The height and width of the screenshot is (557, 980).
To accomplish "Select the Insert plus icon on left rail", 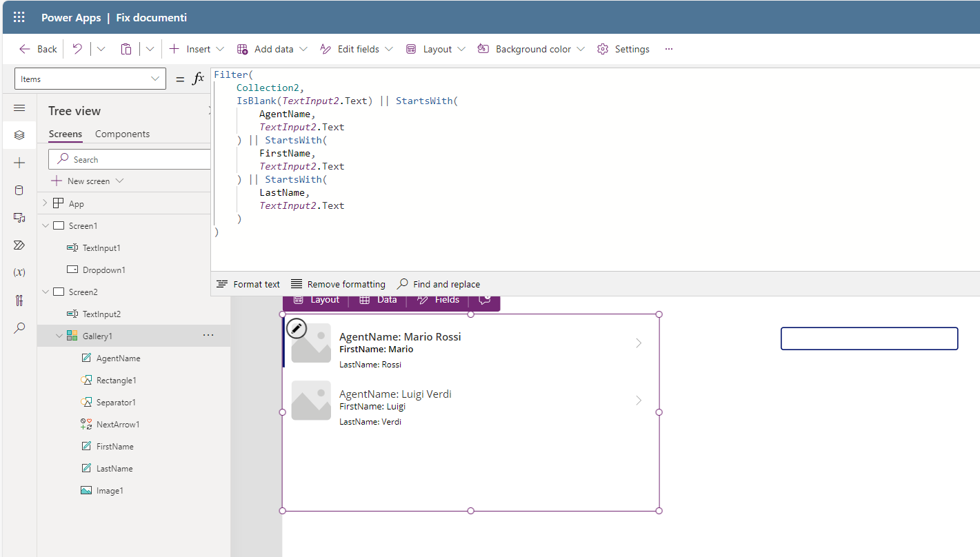I will 19,163.
